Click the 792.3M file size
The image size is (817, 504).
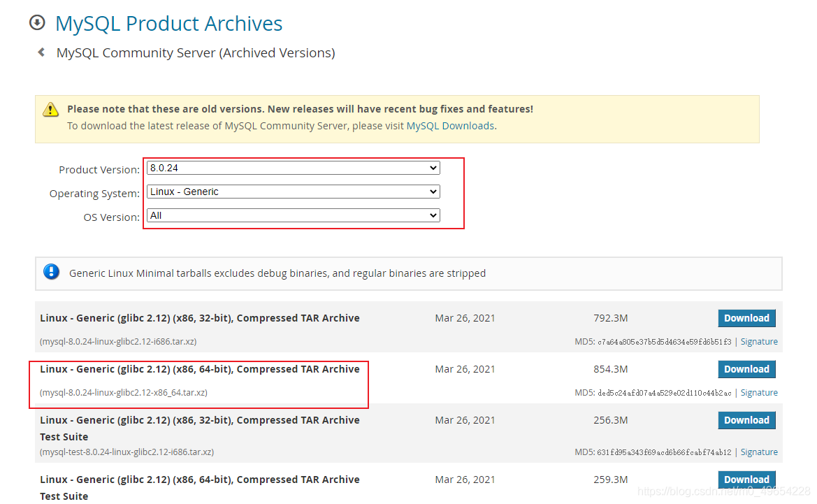(x=611, y=318)
